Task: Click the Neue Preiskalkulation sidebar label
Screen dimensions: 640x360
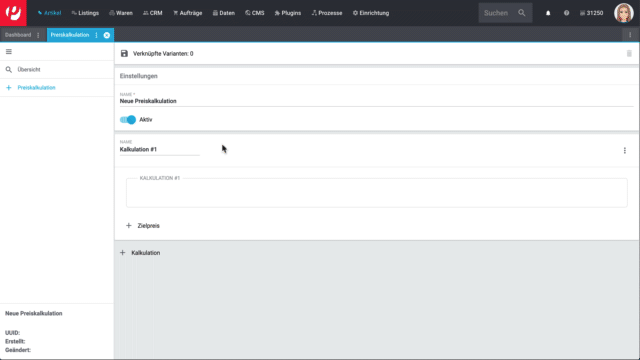Action: click(34, 313)
